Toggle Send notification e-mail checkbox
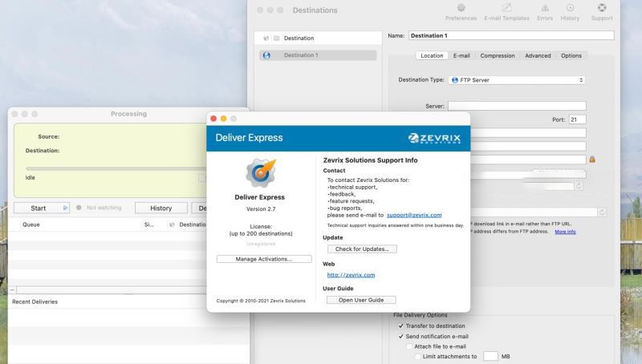The image size is (642, 364). click(x=400, y=336)
